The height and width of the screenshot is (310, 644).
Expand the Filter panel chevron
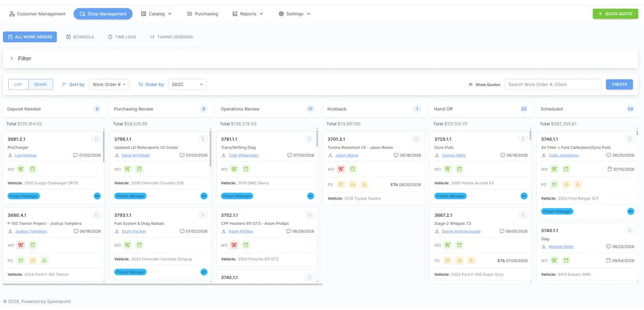pyautogui.click(x=11, y=58)
